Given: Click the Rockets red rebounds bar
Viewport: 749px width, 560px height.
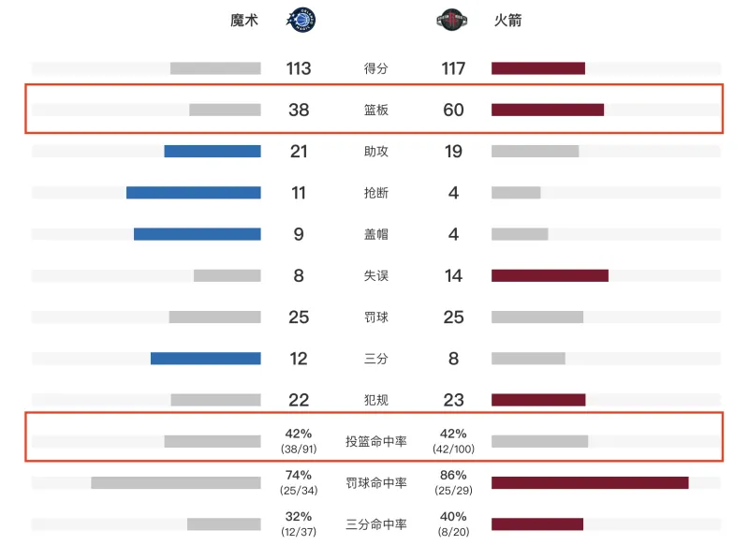Looking at the screenshot, I should pos(548,110).
